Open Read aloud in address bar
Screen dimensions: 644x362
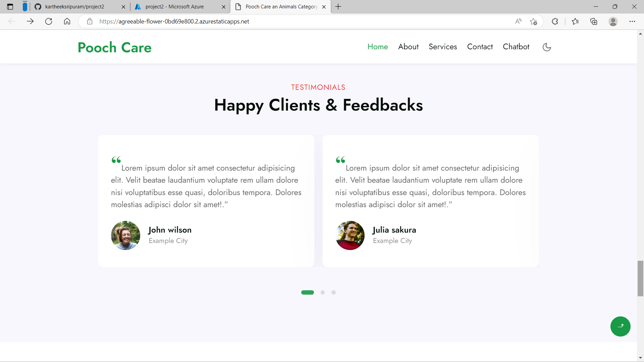pyautogui.click(x=518, y=21)
